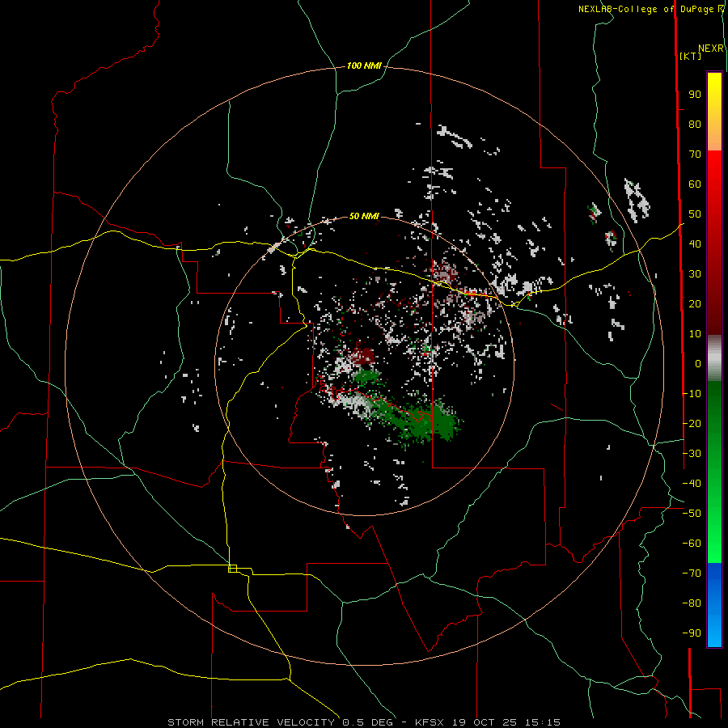
Task: Click the -60 value on velocity scale
Action: click(x=692, y=544)
